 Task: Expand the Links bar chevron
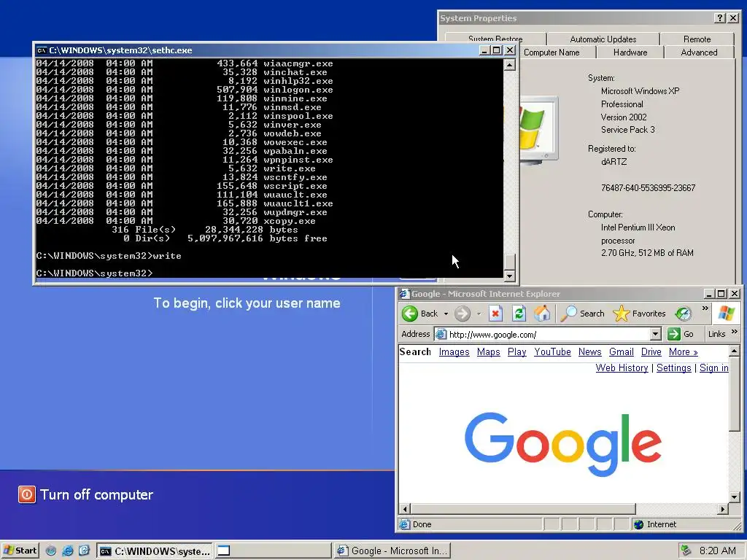pos(734,332)
